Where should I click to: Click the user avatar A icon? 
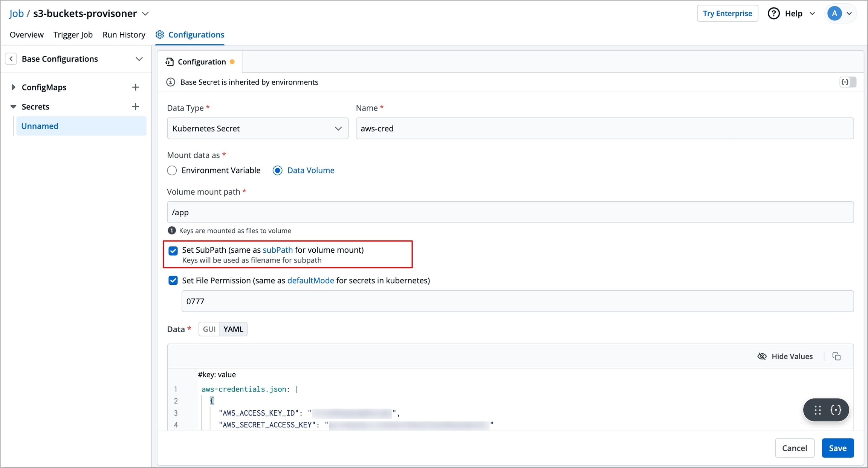coord(834,14)
